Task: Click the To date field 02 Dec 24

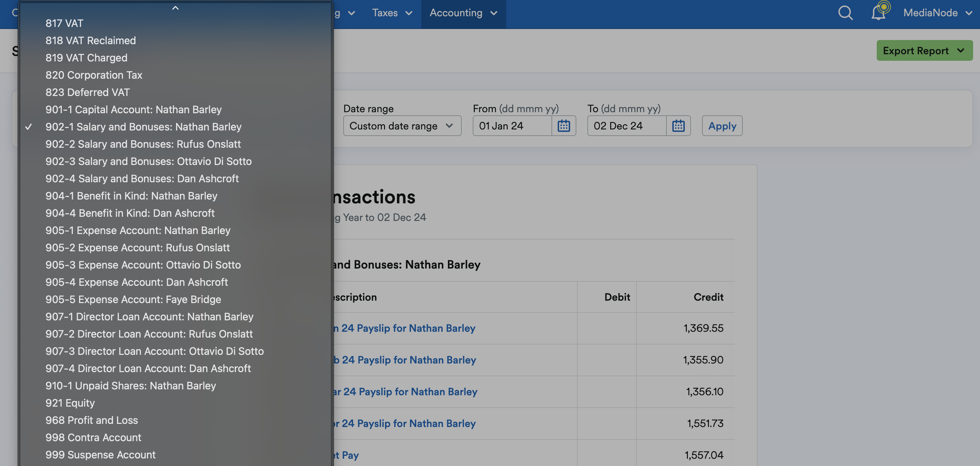Action: point(627,126)
